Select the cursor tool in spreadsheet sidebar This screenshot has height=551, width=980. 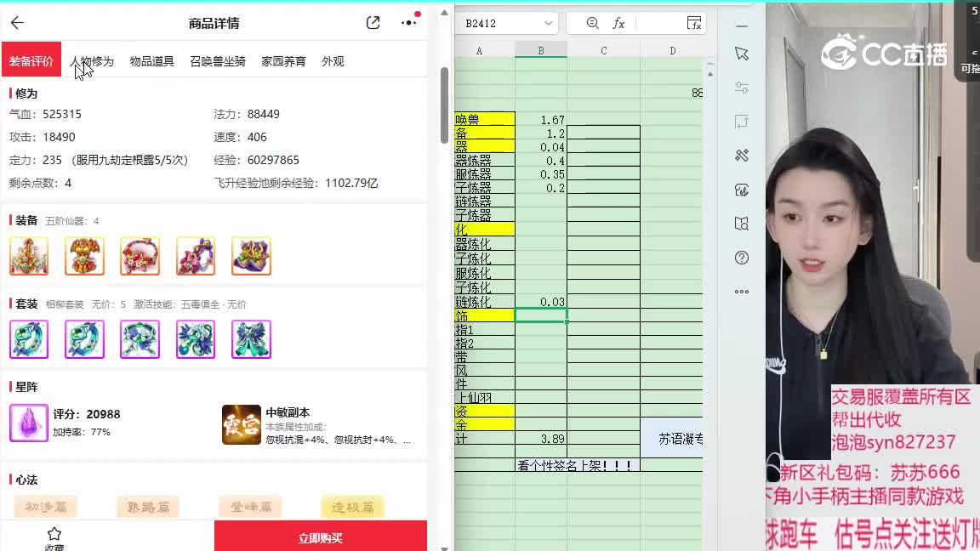(x=741, y=53)
